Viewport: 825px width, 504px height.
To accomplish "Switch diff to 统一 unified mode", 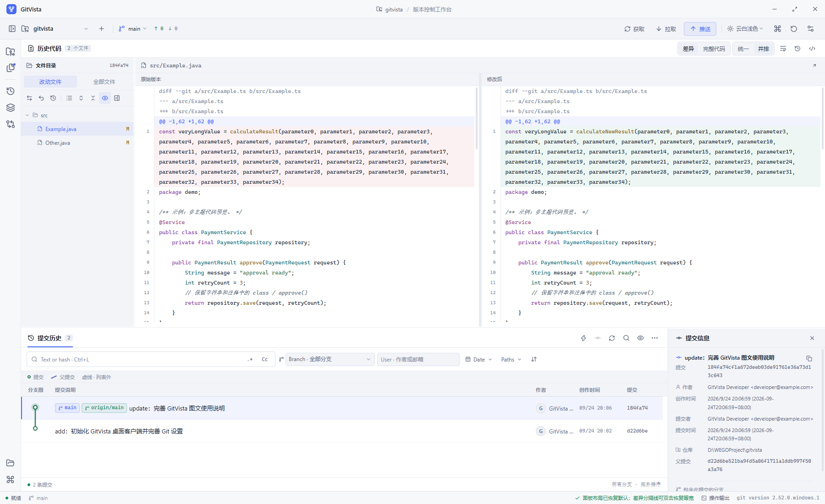I will point(743,49).
